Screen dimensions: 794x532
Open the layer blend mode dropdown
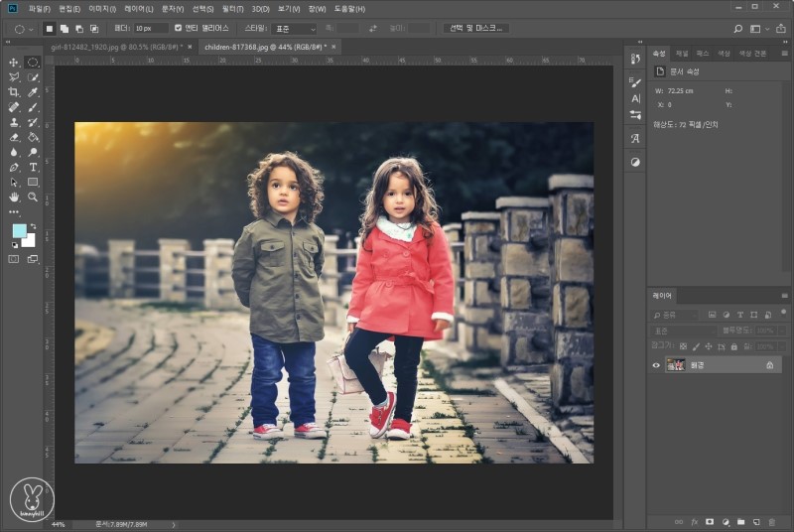[x=685, y=330]
